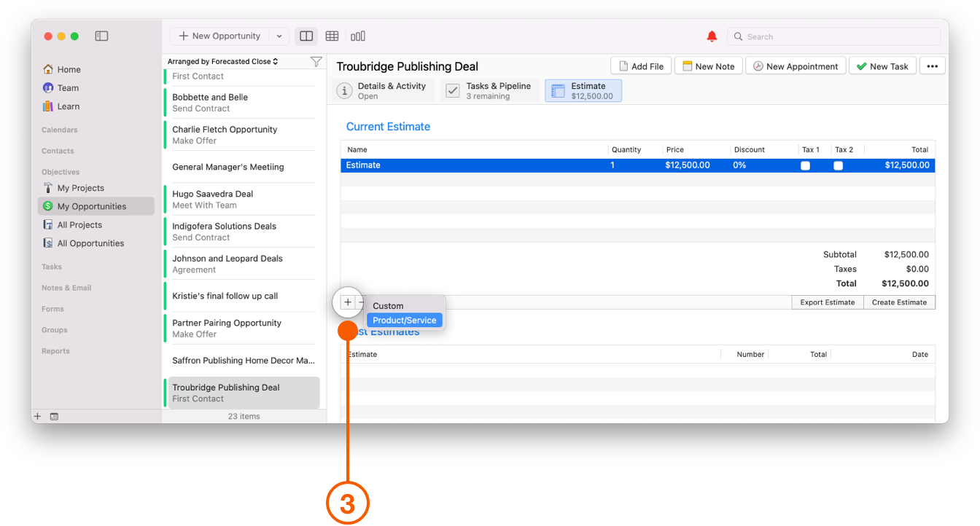Open the Learn section
This screenshot has height=526, width=980.
point(67,106)
